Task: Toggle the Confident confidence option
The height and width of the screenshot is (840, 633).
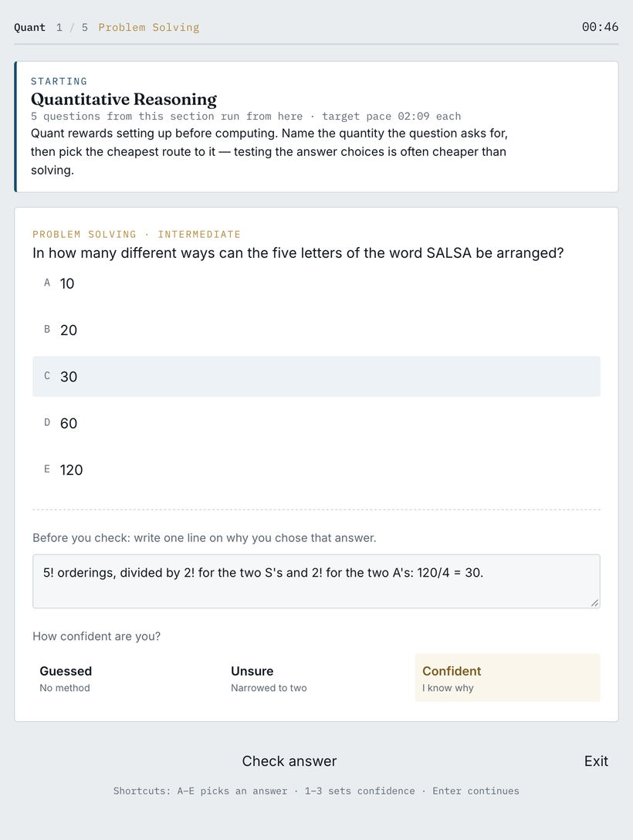Action: pos(507,678)
